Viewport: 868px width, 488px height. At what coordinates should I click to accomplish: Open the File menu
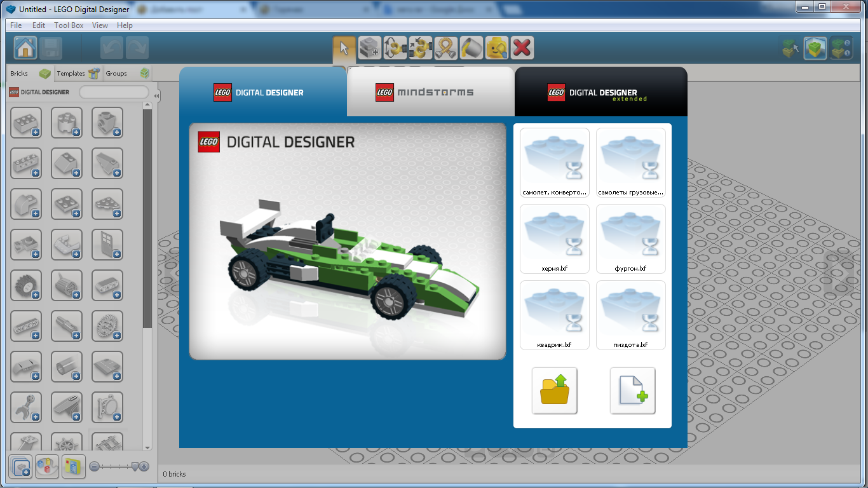16,25
